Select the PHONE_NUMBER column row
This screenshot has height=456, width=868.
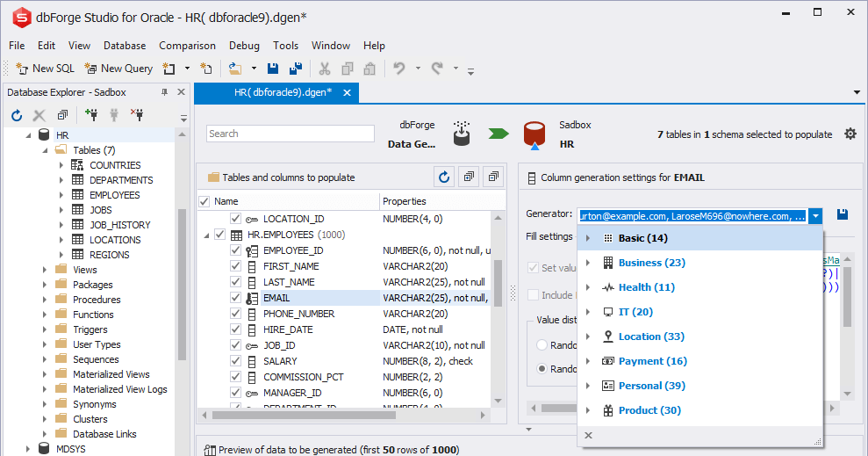pos(344,314)
